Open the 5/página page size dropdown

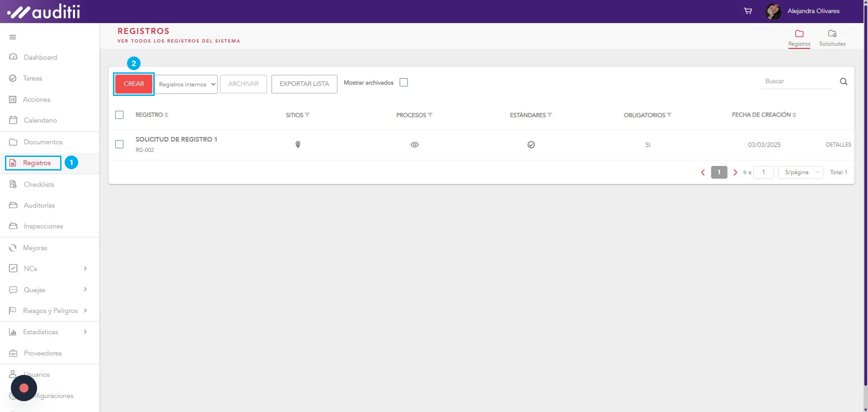tap(800, 172)
